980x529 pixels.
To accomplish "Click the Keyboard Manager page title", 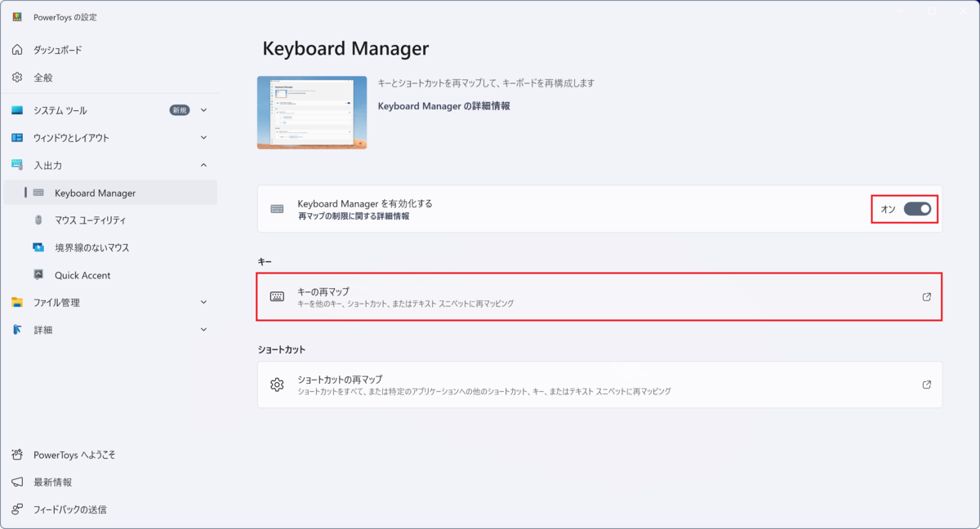I will coord(345,48).
